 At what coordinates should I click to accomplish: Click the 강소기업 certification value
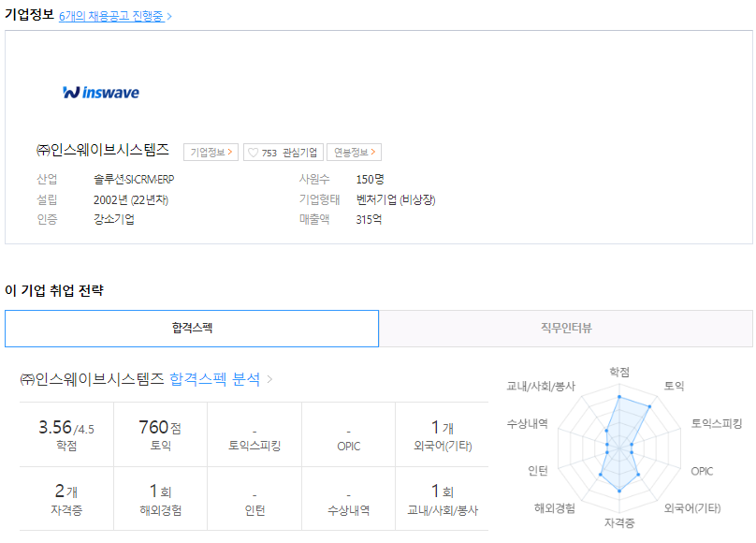point(114,219)
